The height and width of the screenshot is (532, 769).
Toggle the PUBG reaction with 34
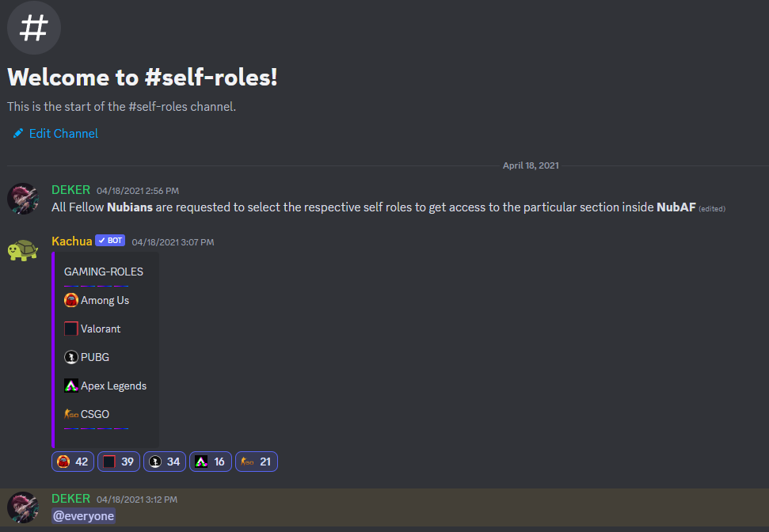(x=165, y=462)
